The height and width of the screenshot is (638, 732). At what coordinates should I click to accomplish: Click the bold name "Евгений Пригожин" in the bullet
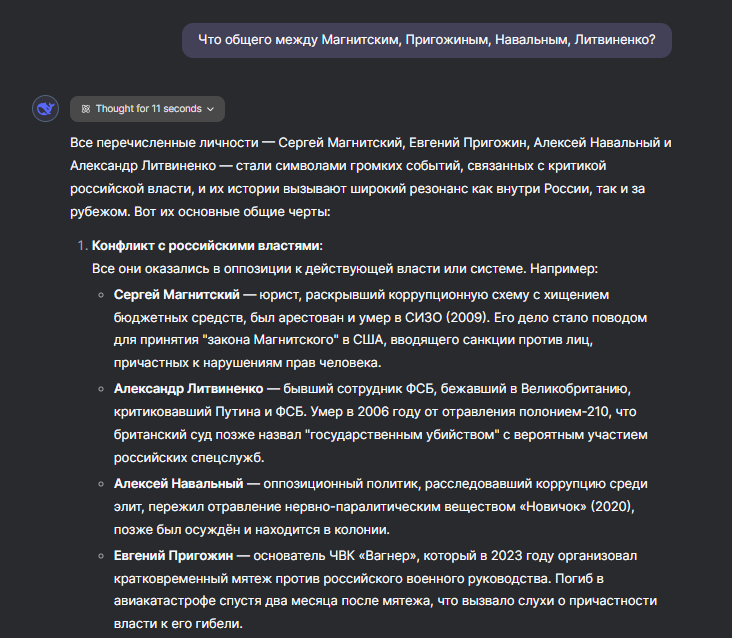coord(175,555)
